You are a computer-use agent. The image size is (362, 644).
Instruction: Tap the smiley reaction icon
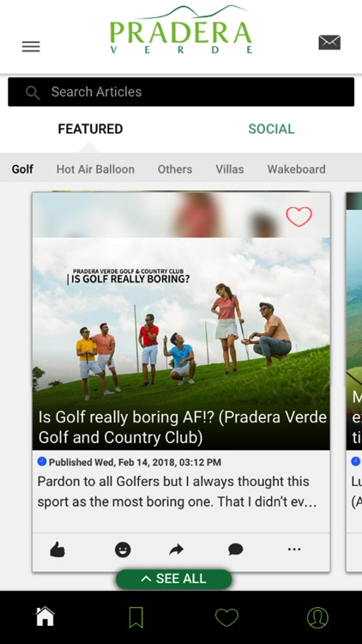(x=123, y=550)
